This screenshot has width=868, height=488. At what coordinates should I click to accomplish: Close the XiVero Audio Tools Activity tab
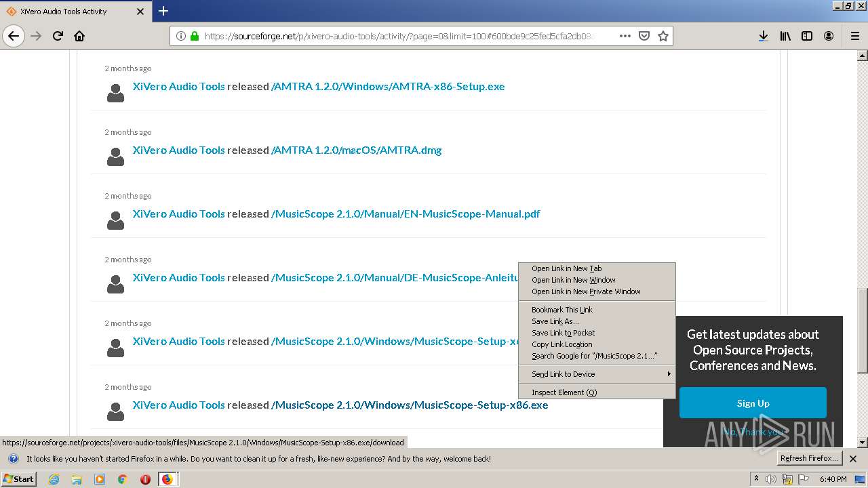(140, 12)
